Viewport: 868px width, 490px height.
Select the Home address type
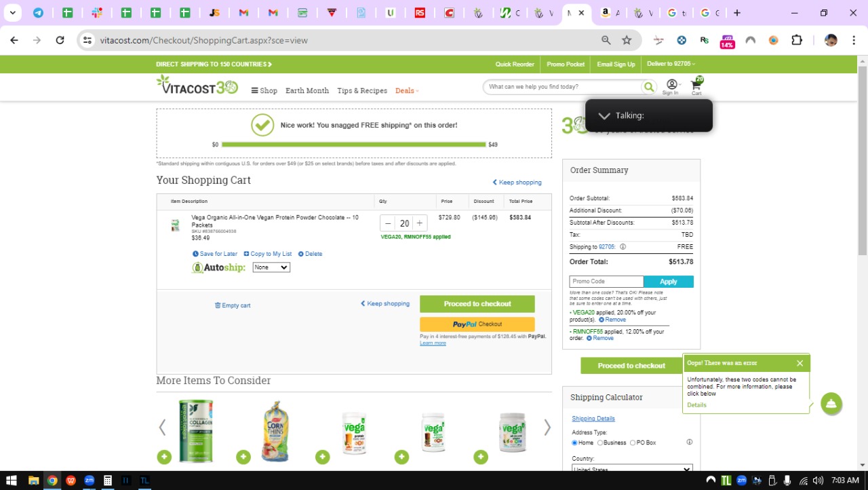(x=575, y=443)
